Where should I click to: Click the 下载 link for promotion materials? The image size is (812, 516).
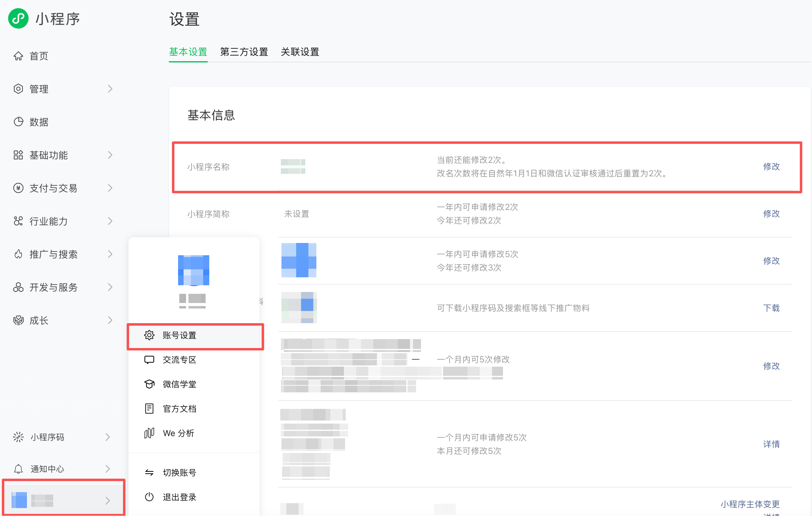click(x=771, y=308)
